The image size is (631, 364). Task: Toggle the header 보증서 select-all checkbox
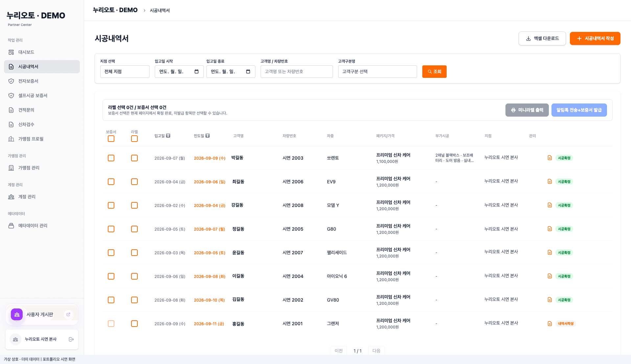click(111, 139)
